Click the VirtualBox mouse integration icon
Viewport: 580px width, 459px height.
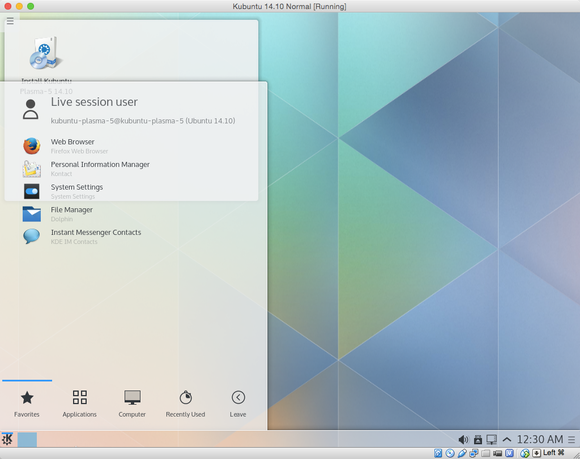[x=525, y=453]
